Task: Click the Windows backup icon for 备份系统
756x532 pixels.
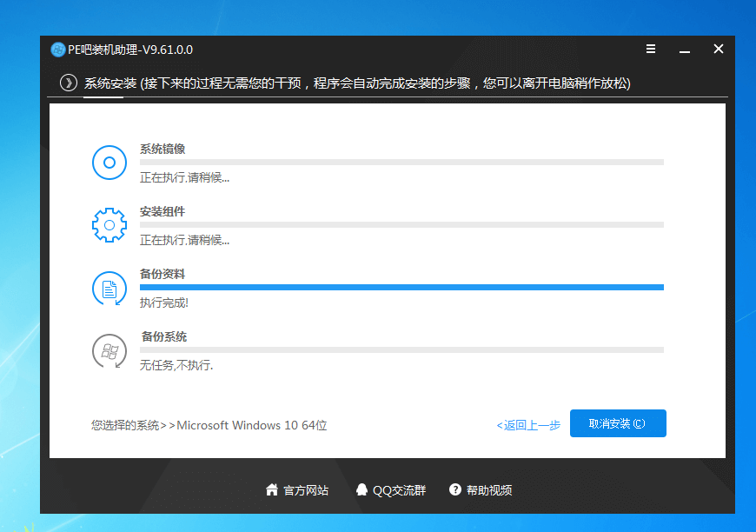Action: pyautogui.click(x=109, y=351)
